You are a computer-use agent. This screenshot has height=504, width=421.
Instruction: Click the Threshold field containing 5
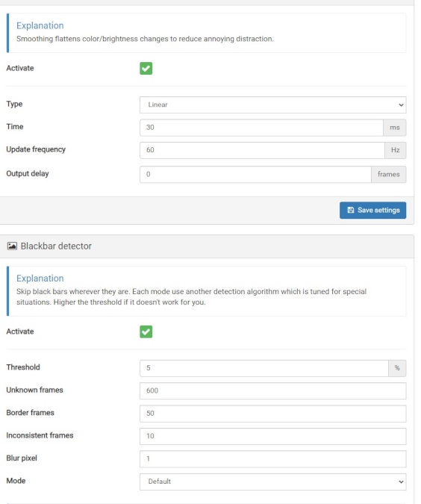tap(264, 368)
